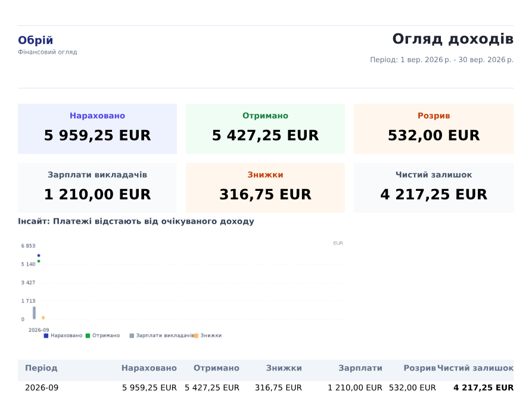Screen dimensions: 532x405
Task: Click the 2026-09 table row period cell
Action: [42, 388]
